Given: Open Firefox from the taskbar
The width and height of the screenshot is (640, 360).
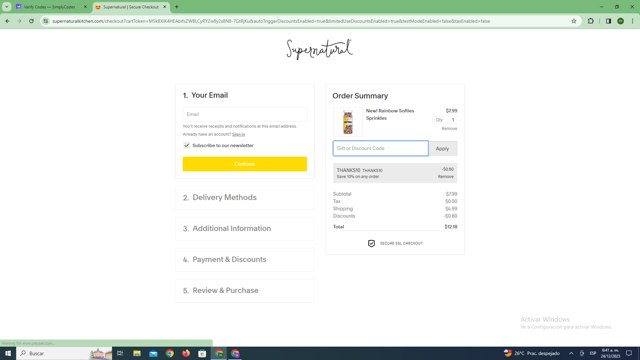Looking at the screenshot, I should 186,353.
